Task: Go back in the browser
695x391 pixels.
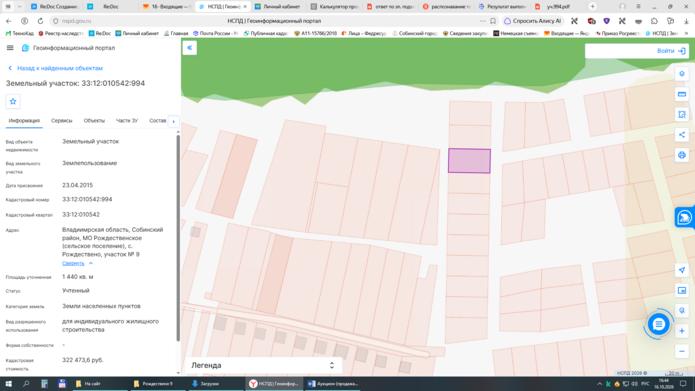Action: 9,21
